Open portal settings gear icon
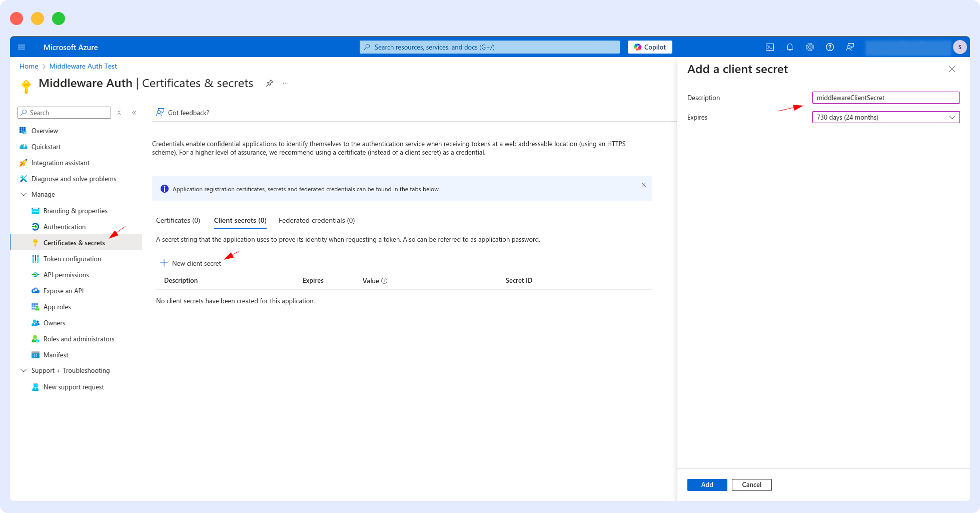This screenshot has width=980, height=513. (810, 47)
